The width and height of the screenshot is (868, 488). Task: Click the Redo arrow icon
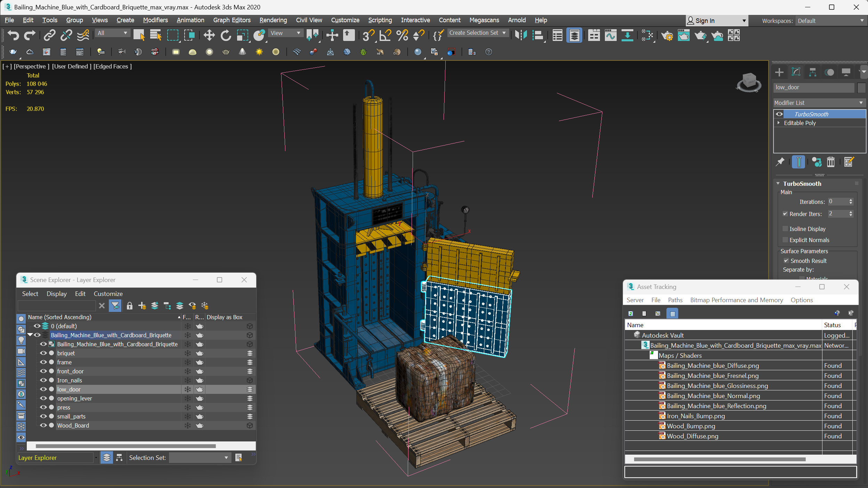30,35
